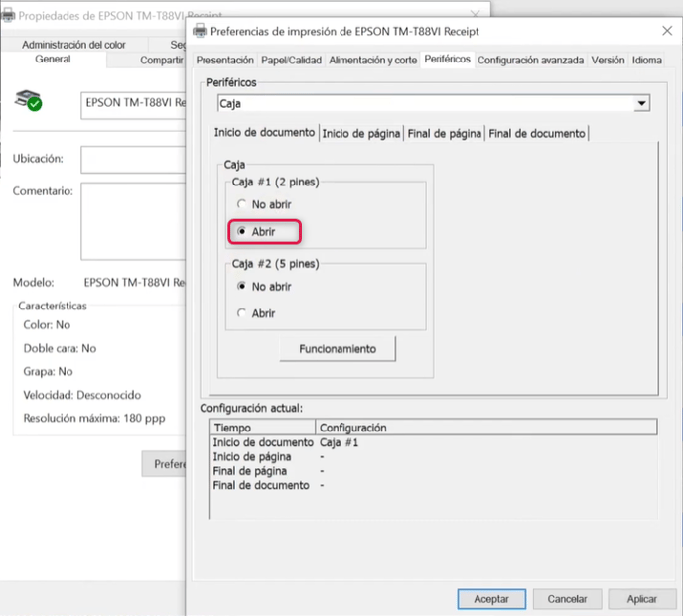
Task: Select 'Final de página' row in Configuración actual
Action: click(434, 471)
